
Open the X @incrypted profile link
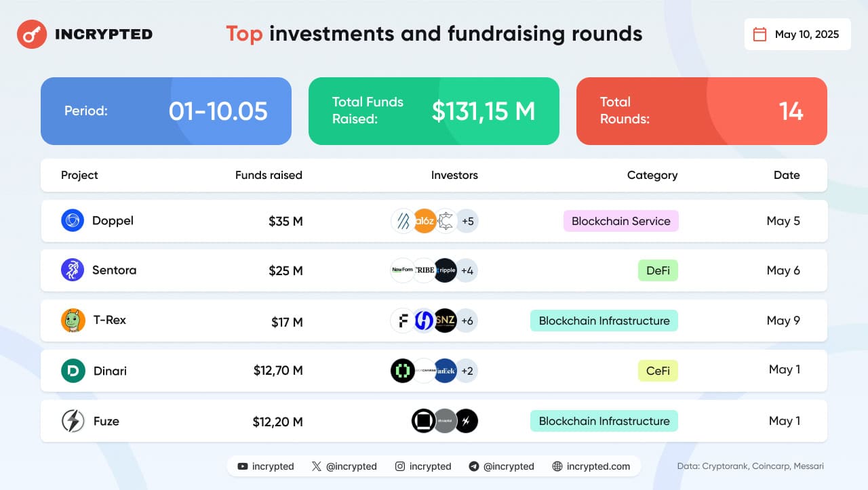344,466
